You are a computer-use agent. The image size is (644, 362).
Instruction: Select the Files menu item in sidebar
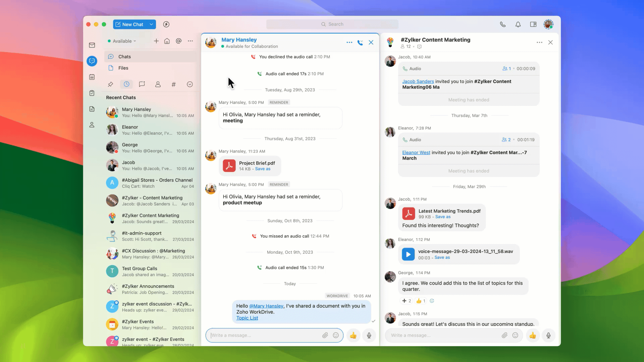(123, 68)
